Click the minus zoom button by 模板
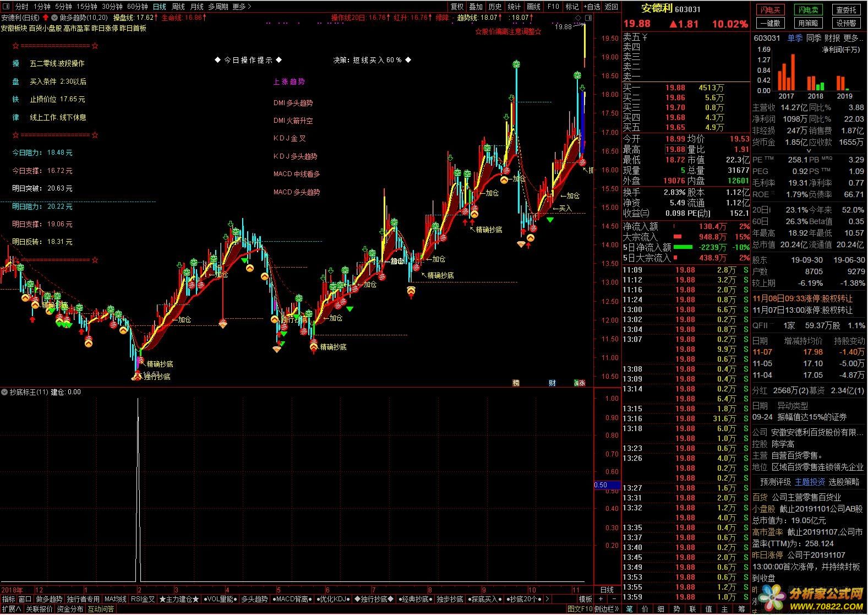Image resolution: width=868 pixels, height=615 pixels. coord(614,599)
